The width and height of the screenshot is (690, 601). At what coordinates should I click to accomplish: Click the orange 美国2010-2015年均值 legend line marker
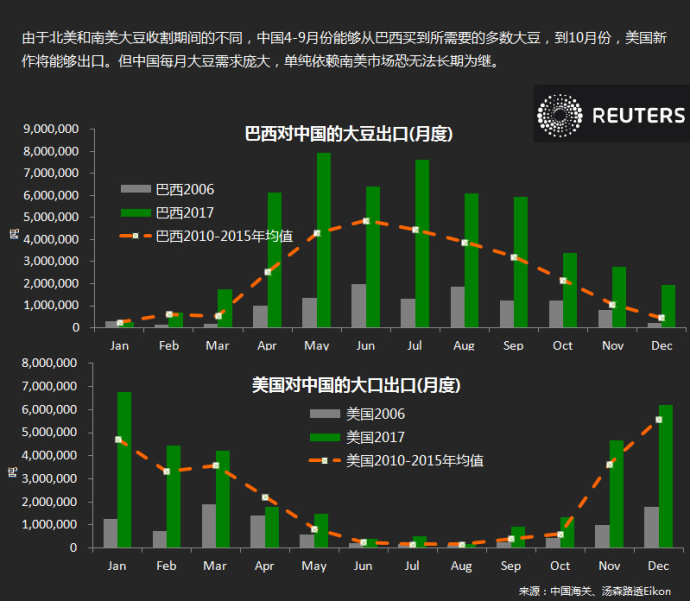pos(325,461)
